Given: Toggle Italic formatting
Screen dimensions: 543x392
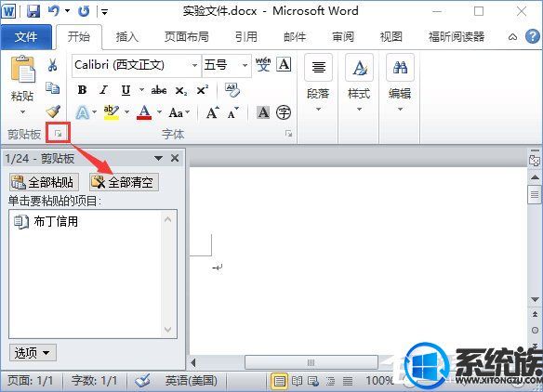Looking at the screenshot, I should tap(103, 90).
